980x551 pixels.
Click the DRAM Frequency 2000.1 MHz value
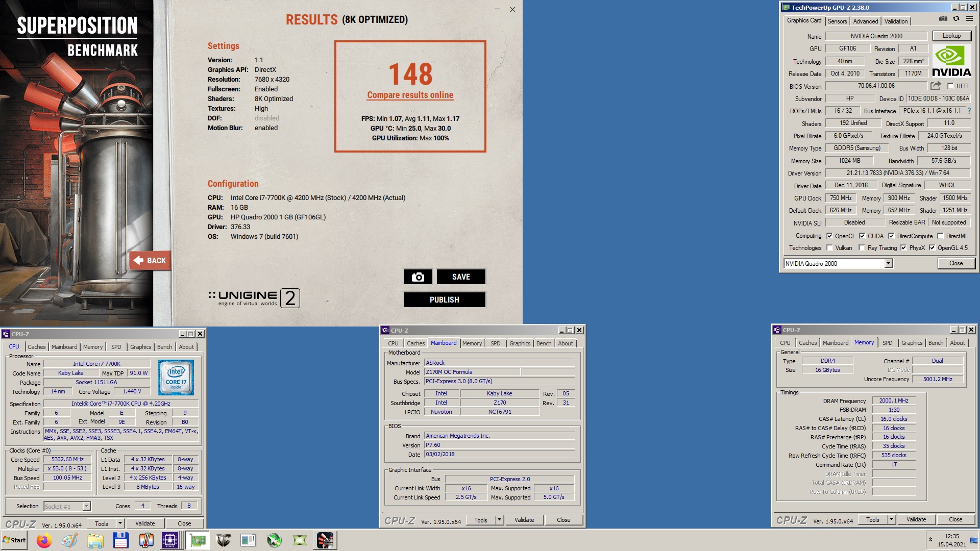(894, 400)
